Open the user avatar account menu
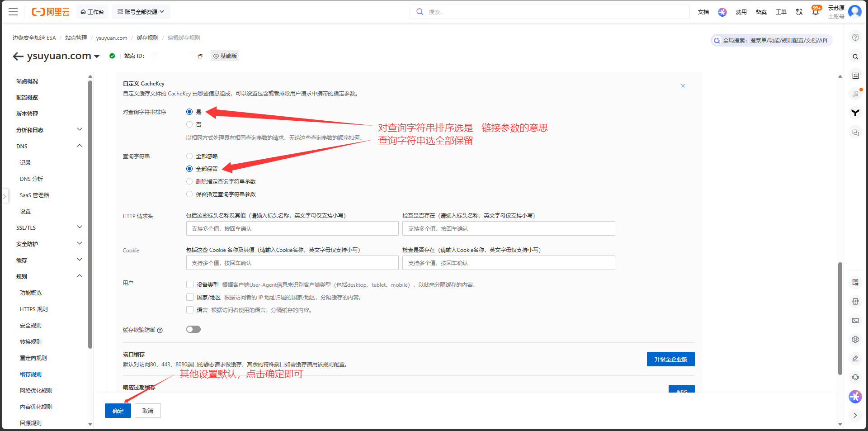 (855, 11)
